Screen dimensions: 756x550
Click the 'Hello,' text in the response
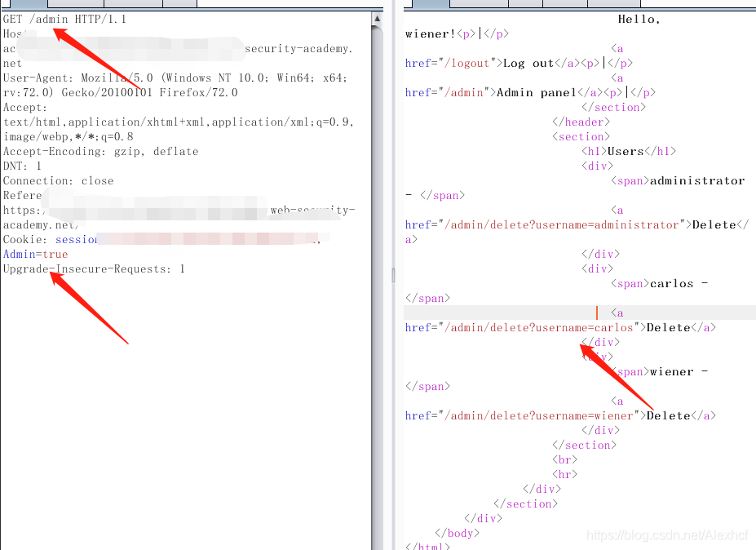(639, 20)
